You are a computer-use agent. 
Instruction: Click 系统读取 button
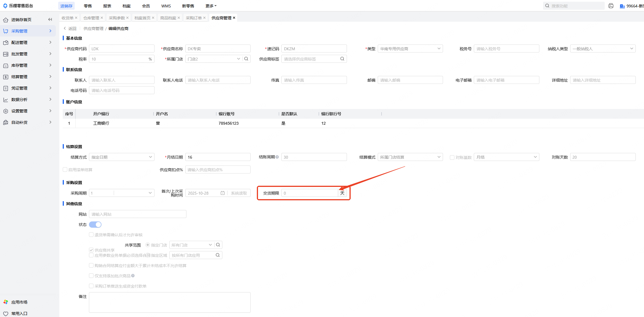point(239,193)
